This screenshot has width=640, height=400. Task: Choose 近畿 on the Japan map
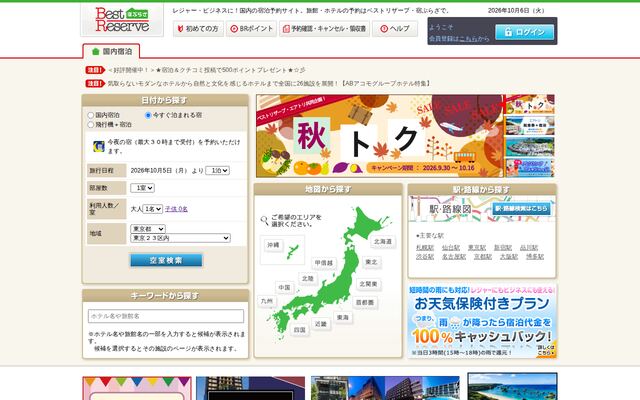tap(321, 324)
